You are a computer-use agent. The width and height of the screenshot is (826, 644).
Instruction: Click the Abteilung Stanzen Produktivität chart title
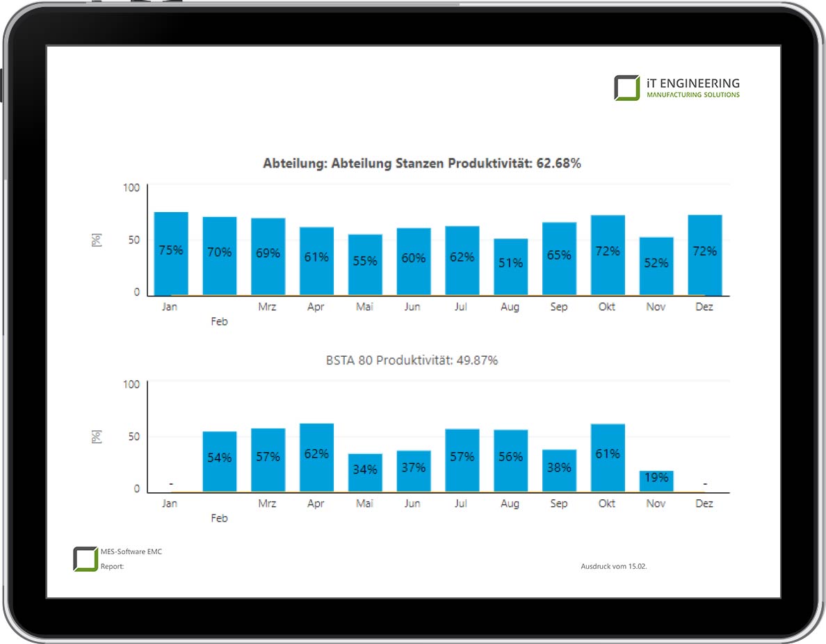421,164
